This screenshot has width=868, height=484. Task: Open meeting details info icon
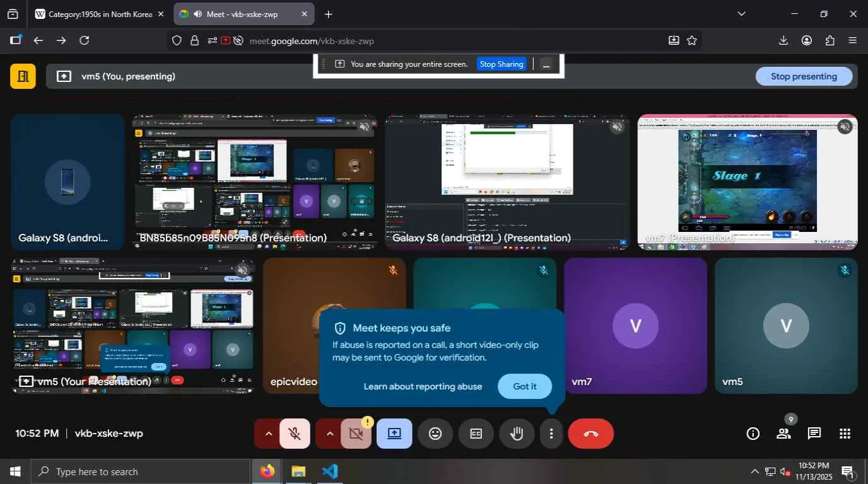pyautogui.click(x=753, y=434)
